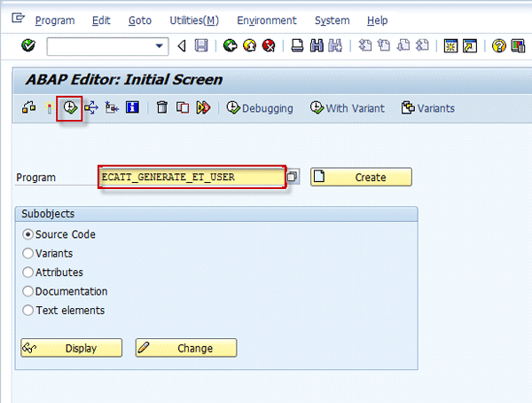Open the System menu
Screen dimensions: 532x403
332,20
